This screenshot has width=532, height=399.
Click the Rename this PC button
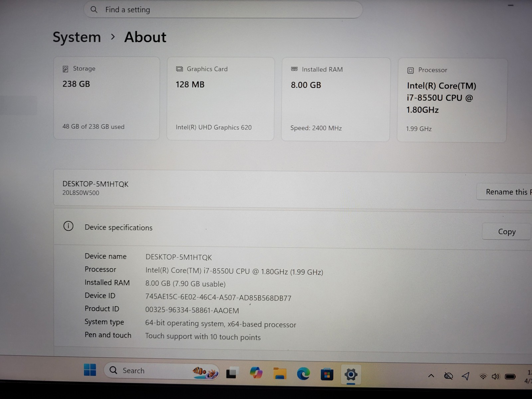504,192
